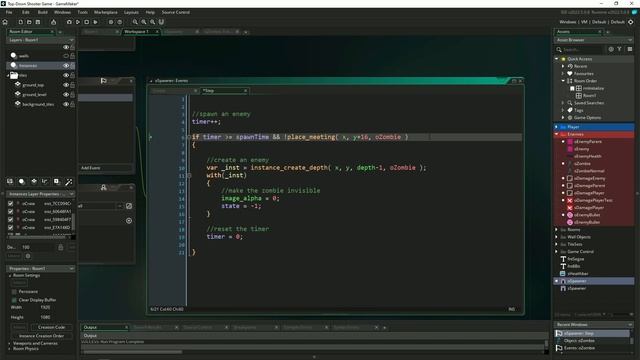The width and height of the screenshot is (640, 360).
Task: Select oEnemyParent in the Enemies folder
Action: (x=588, y=142)
